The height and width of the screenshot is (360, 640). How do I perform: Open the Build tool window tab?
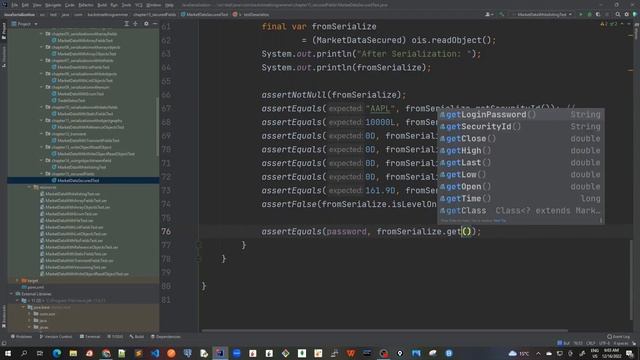pyautogui.click(x=137, y=337)
